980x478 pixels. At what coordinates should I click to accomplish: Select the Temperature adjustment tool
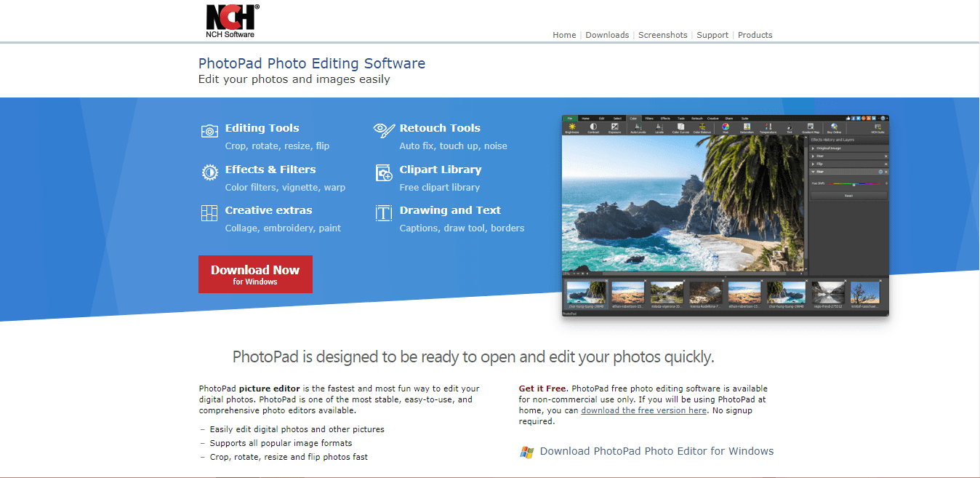coord(768,128)
